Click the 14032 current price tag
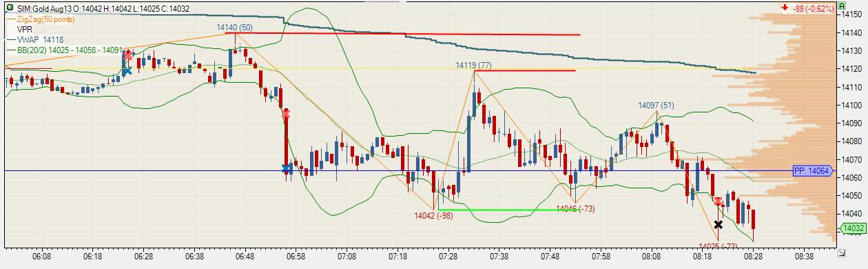This screenshot has height=269, width=868. pyautogui.click(x=853, y=228)
